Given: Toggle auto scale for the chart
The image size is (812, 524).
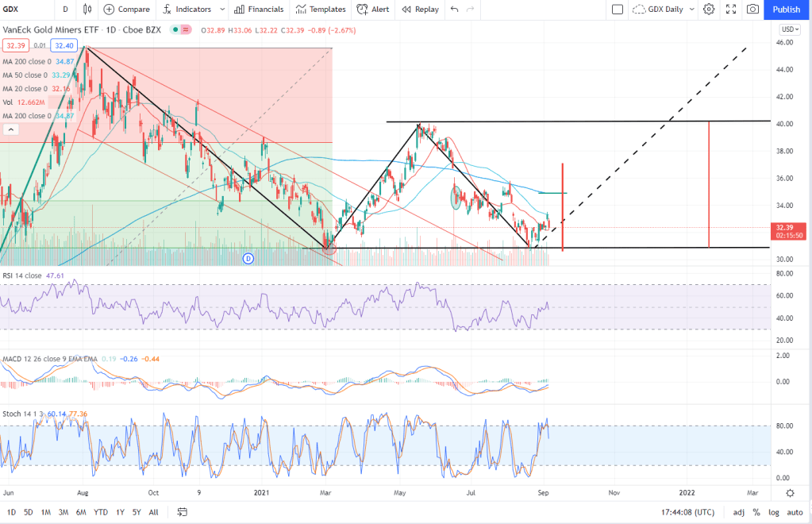Looking at the screenshot, I should pos(795,512).
